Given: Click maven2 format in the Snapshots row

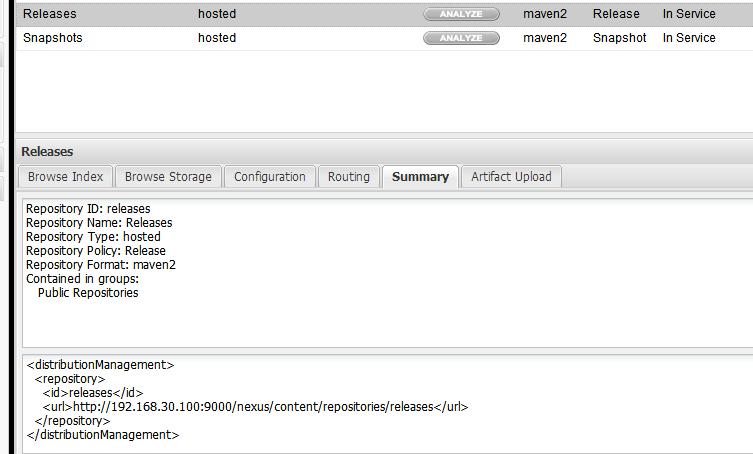Looking at the screenshot, I should pos(545,38).
